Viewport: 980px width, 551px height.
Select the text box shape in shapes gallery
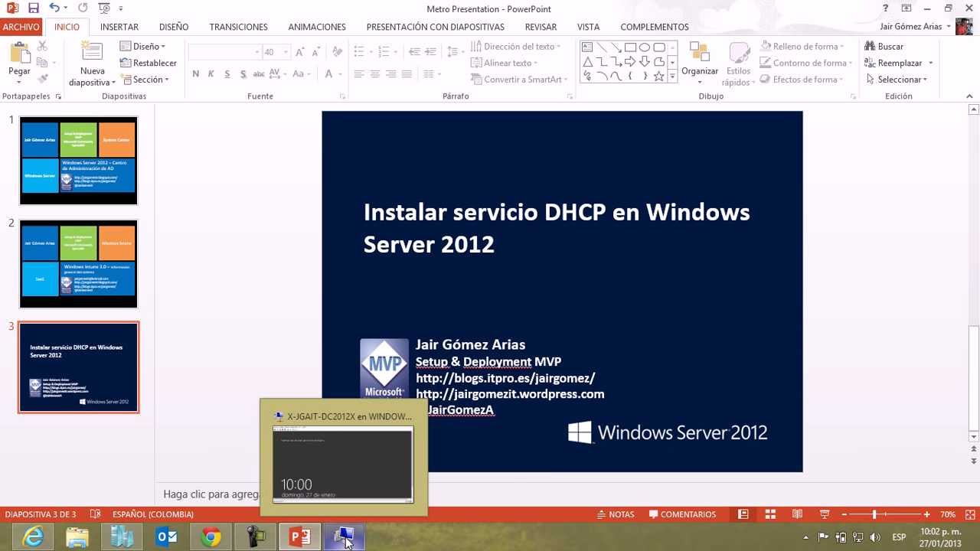pyautogui.click(x=587, y=47)
